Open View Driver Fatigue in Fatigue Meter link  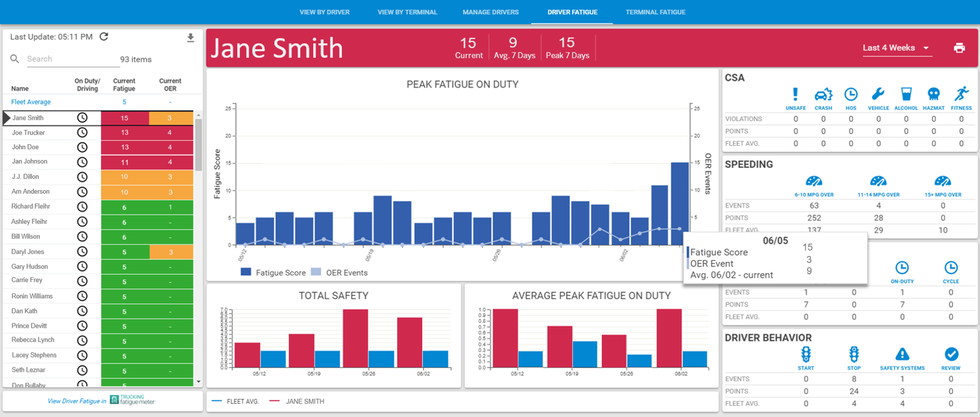point(102,401)
